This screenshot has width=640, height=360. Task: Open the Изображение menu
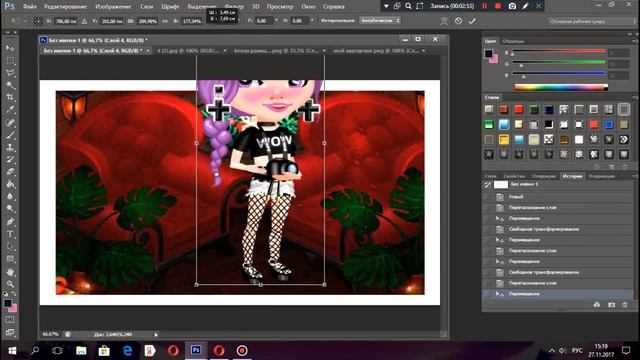113,7
